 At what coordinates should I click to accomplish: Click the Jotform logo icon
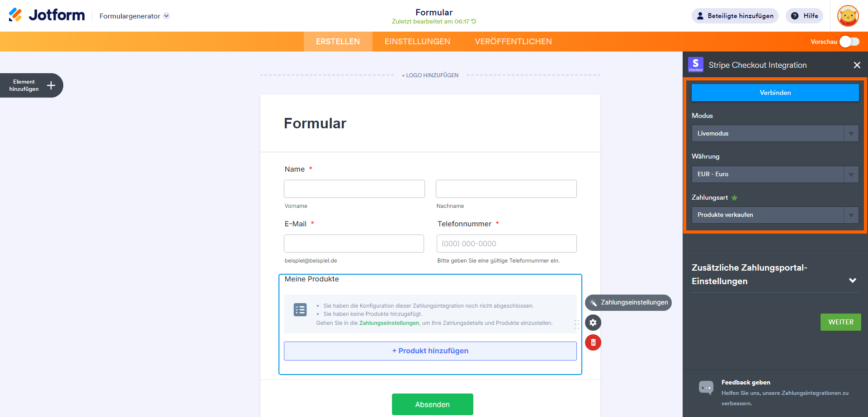coord(15,15)
